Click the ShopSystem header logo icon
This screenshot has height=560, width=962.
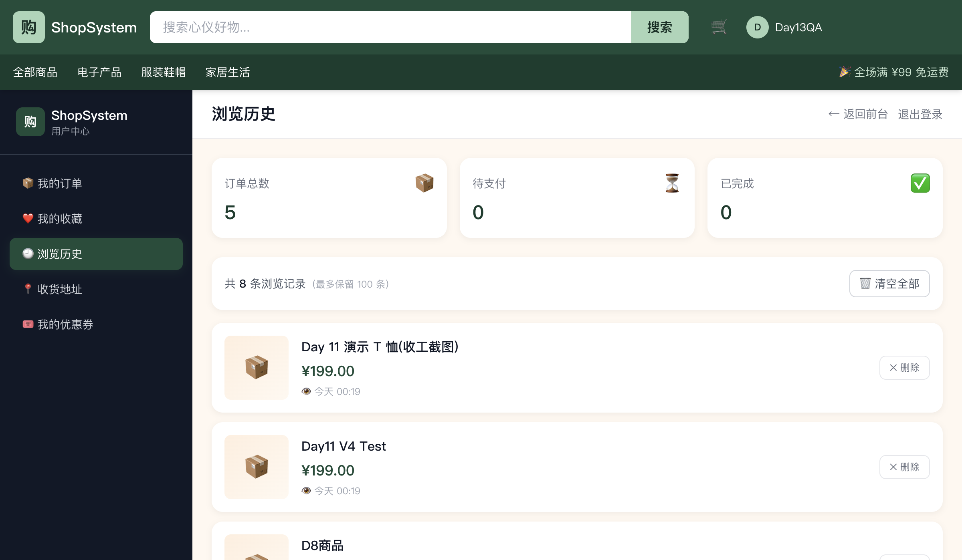pyautogui.click(x=29, y=27)
